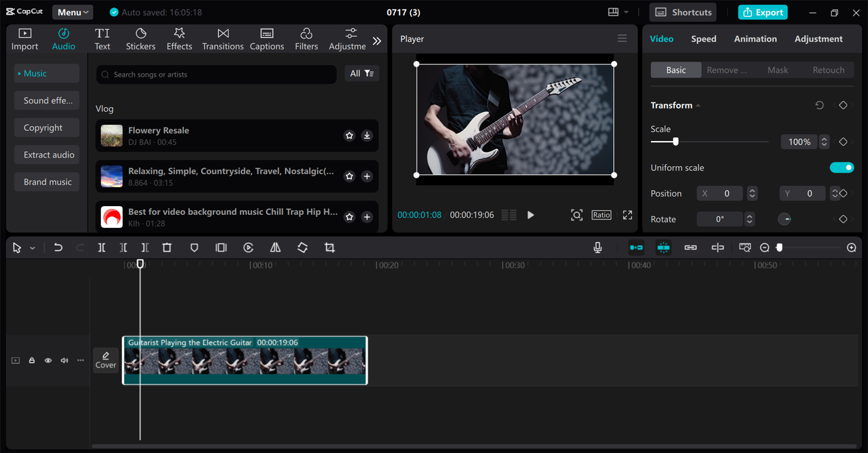Viewport: 868px width, 453px height.
Task: Open the Ratio selector in Player
Action: pyautogui.click(x=601, y=215)
